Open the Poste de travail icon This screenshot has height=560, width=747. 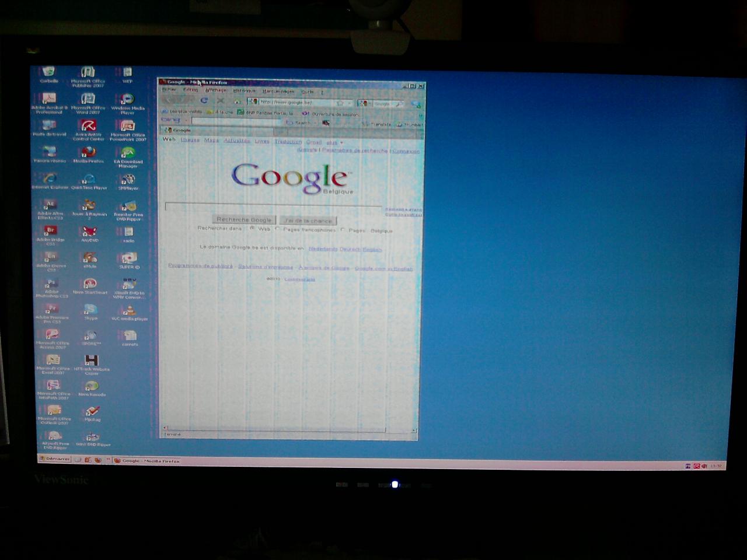point(50,128)
